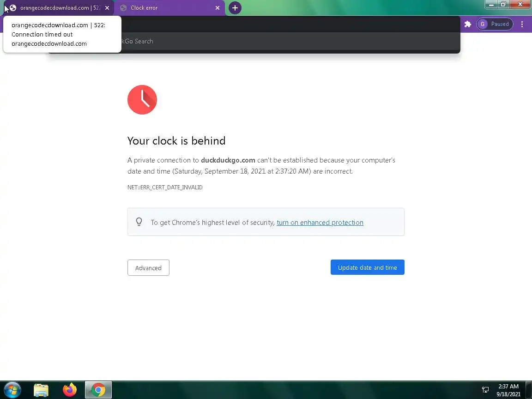532x399 pixels.
Task: Open the Windows Start menu orb
Action: [12, 390]
